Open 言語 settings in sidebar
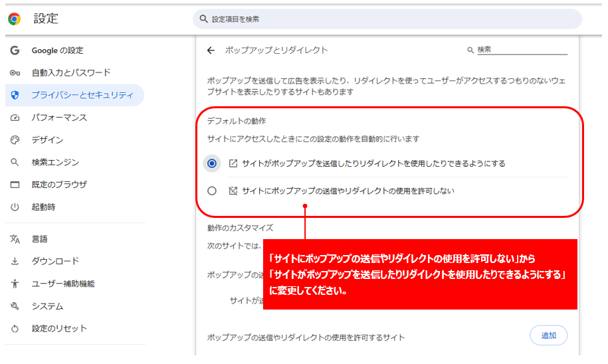 point(40,239)
